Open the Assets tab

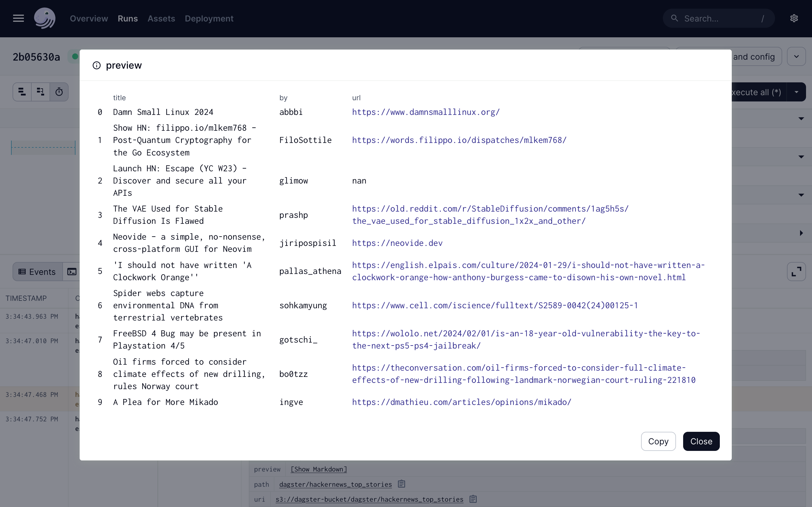click(161, 19)
